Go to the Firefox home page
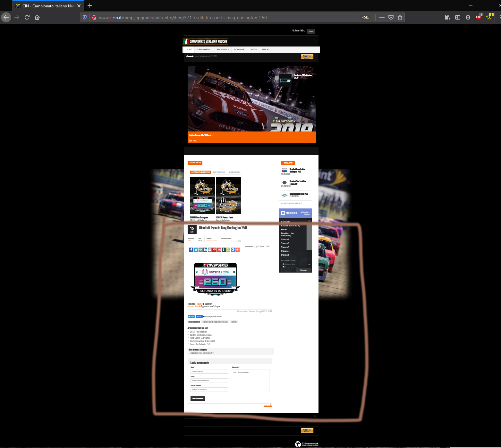501x448 pixels. pos(37,17)
